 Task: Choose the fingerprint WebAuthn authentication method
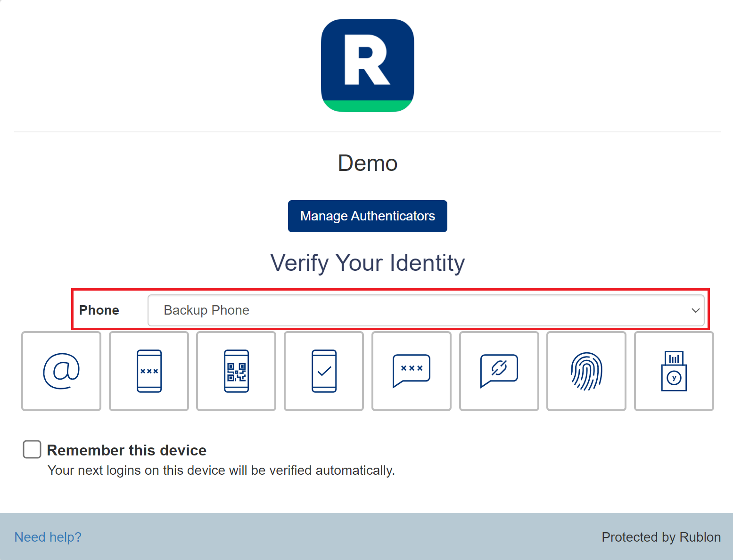tap(586, 371)
